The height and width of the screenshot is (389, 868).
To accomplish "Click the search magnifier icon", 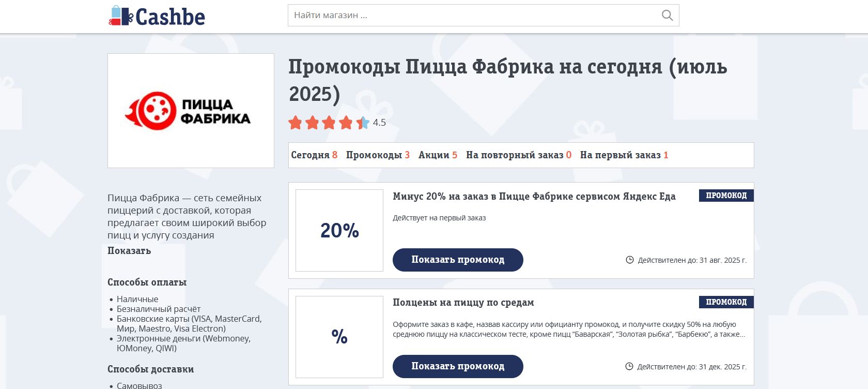I will (667, 16).
